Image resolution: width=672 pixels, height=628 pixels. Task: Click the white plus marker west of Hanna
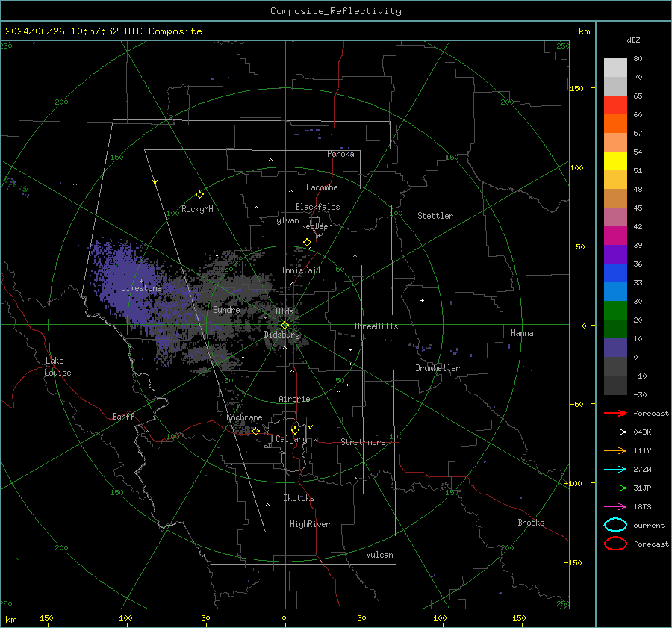click(422, 300)
